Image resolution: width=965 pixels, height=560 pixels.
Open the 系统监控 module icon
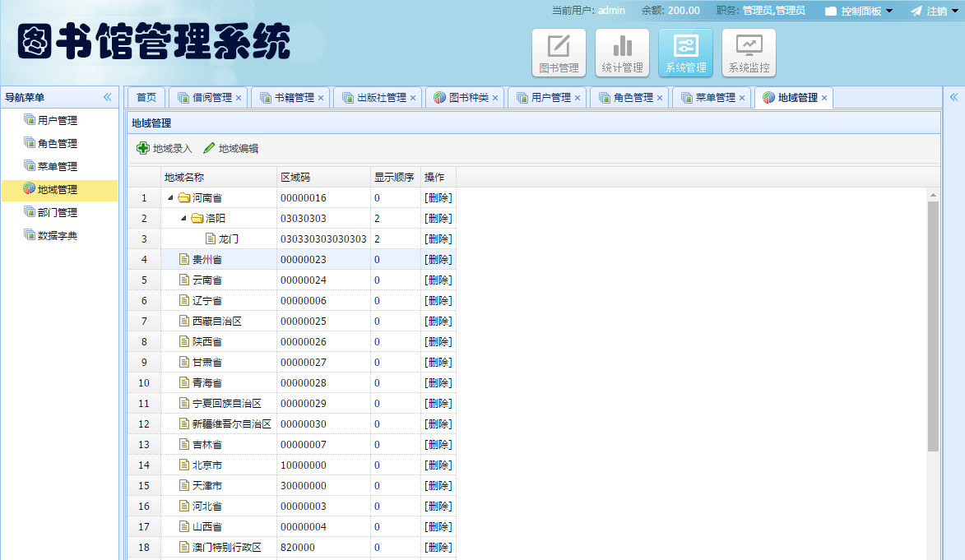[749, 52]
